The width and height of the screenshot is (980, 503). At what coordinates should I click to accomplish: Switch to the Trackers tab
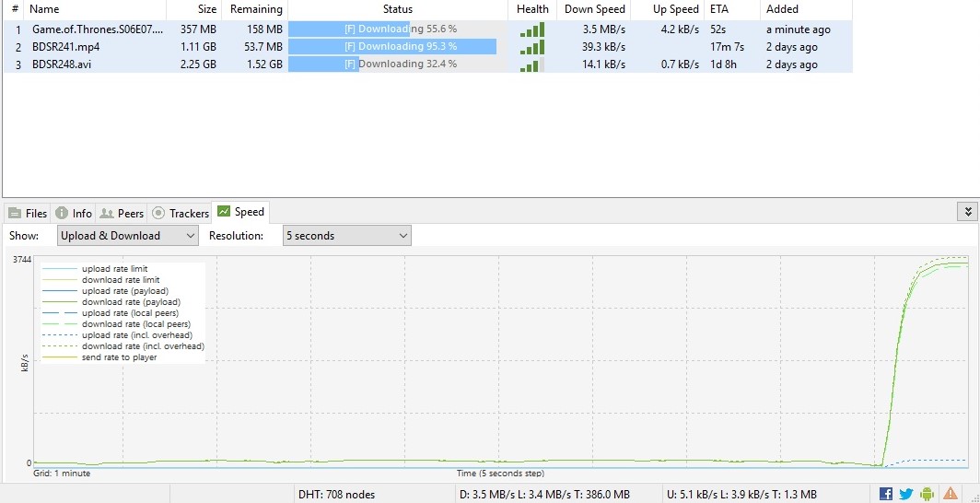pyautogui.click(x=181, y=213)
